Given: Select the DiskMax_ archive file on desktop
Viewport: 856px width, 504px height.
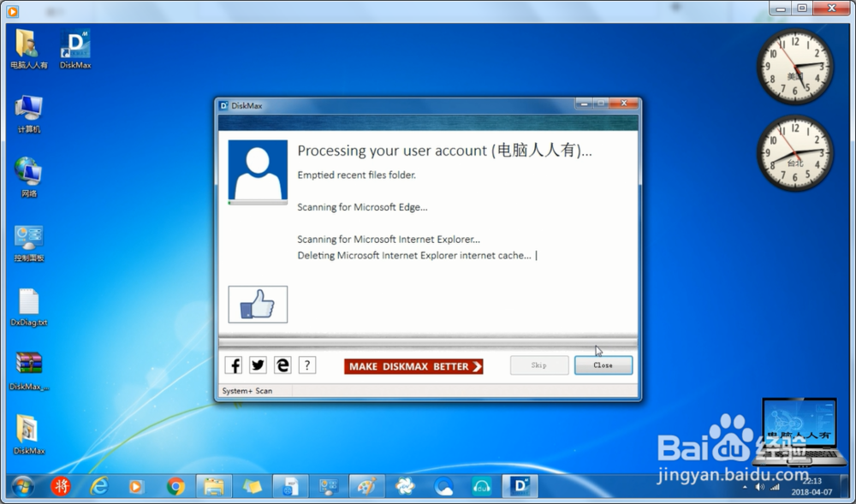Looking at the screenshot, I should tap(29, 371).
